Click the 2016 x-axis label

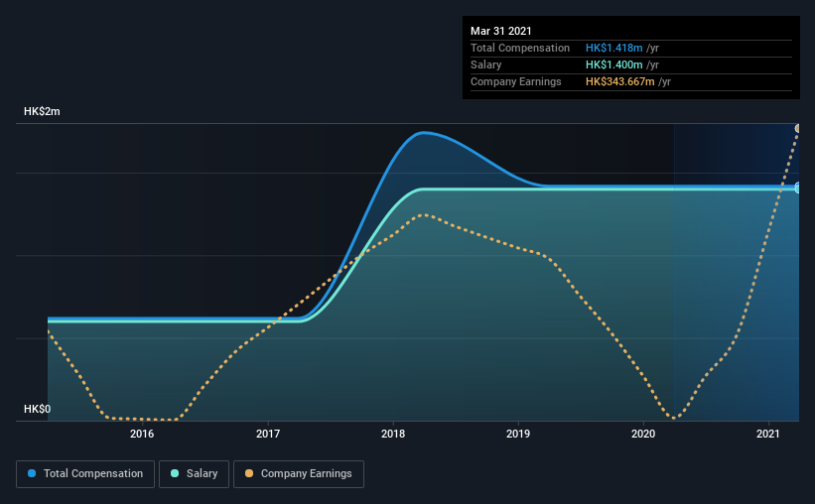click(142, 434)
